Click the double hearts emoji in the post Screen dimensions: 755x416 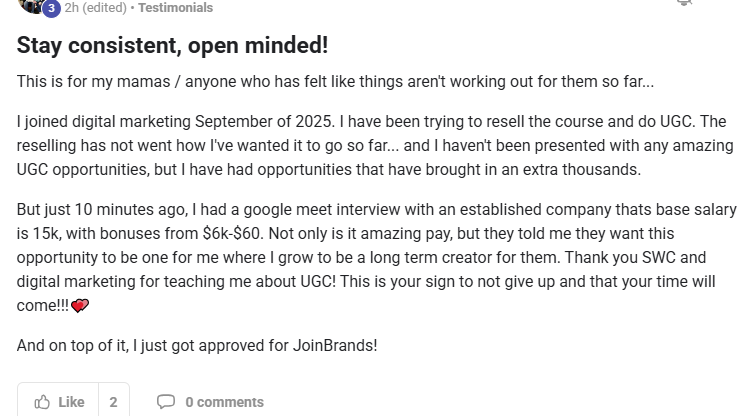(x=80, y=306)
